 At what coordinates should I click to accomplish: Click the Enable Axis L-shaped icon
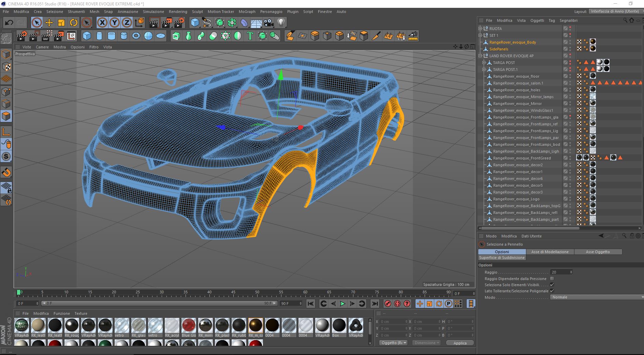pos(6,132)
